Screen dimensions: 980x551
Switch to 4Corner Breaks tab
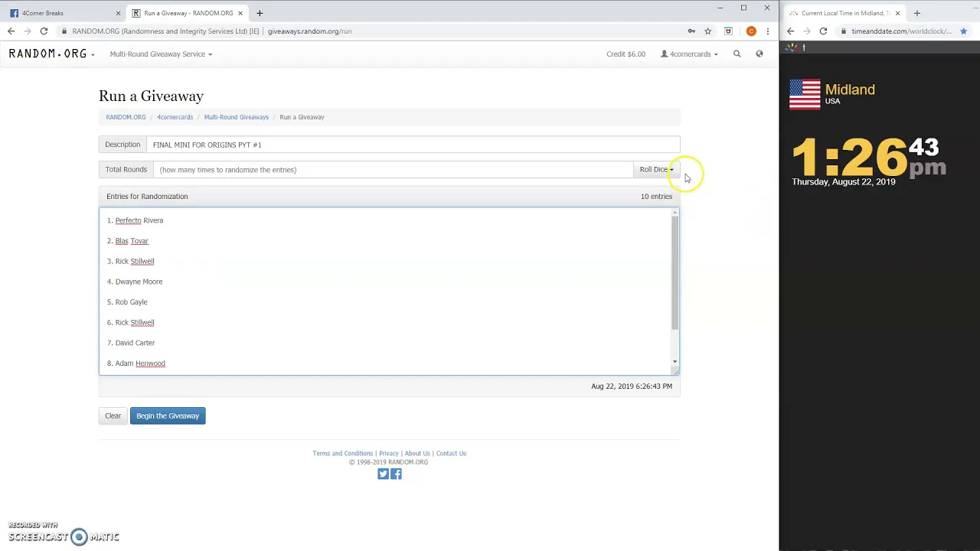click(63, 13)
